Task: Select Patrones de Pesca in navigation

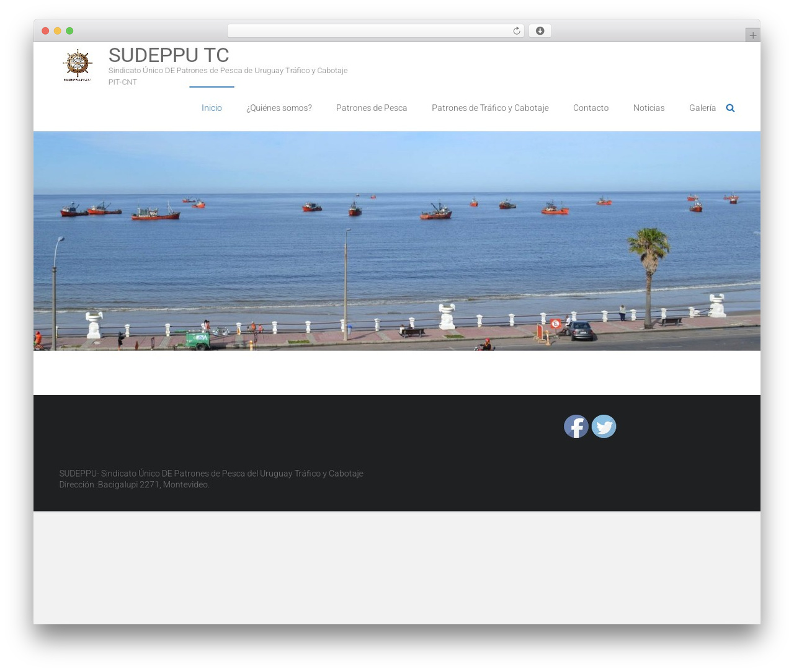Action: tap(372, 108)
